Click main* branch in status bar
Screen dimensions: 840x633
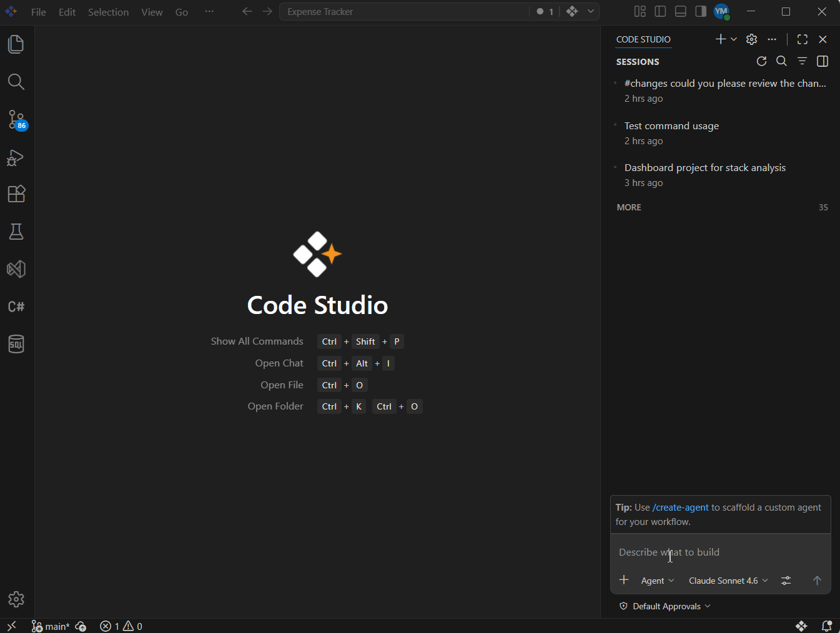coord(51,626)
